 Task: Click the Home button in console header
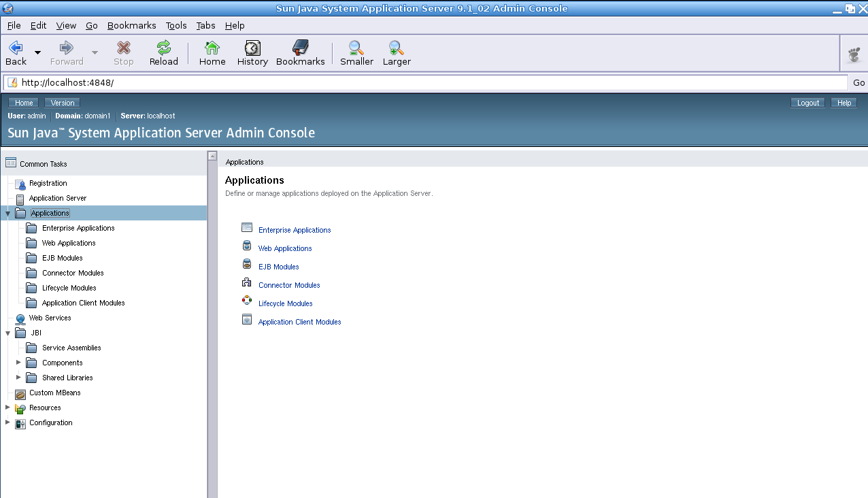tap(24, 103)
